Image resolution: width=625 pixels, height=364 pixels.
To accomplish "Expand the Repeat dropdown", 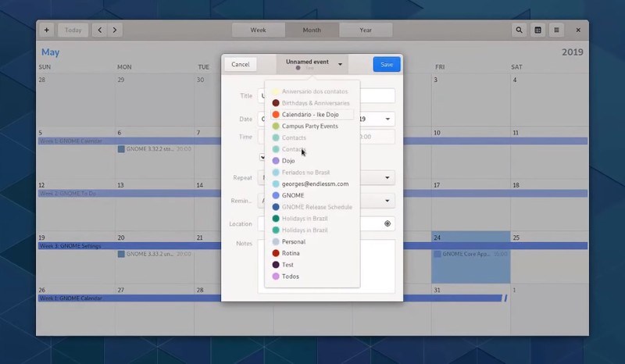I will click(387, 177).
